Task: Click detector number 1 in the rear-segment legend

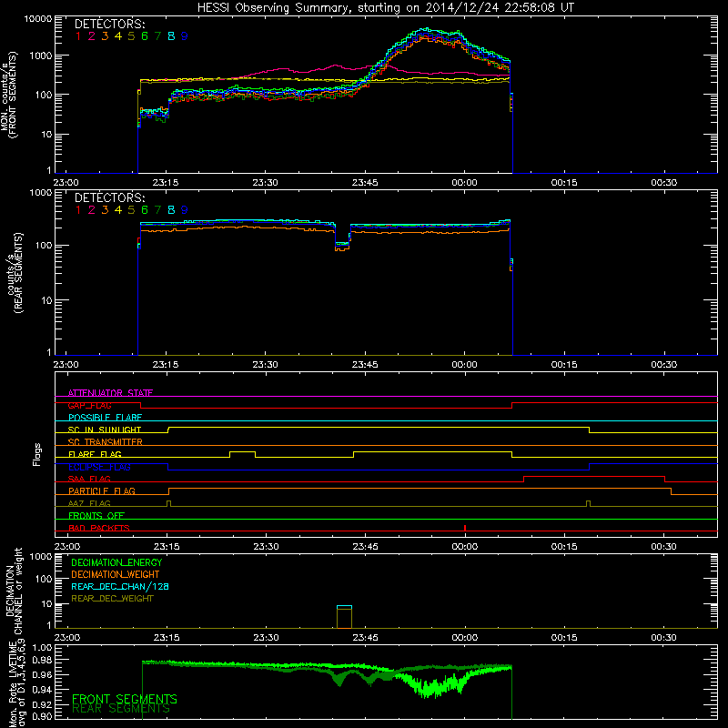Action: [78, 210]
